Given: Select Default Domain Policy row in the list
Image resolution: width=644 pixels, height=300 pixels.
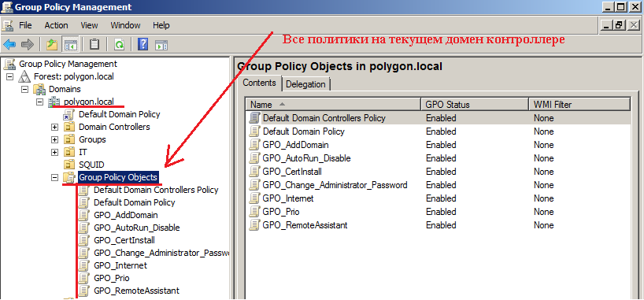Looking at the screenshot, I should pyautogui.click(x=439, y=131).
